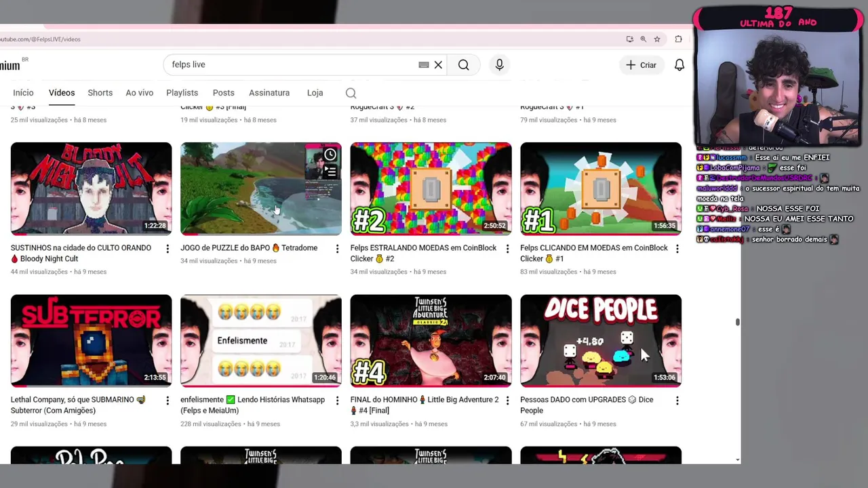The height and width of the screenshot is (488, 868).
Task: Start voice search with microphone icon
Action: point(499,65)
